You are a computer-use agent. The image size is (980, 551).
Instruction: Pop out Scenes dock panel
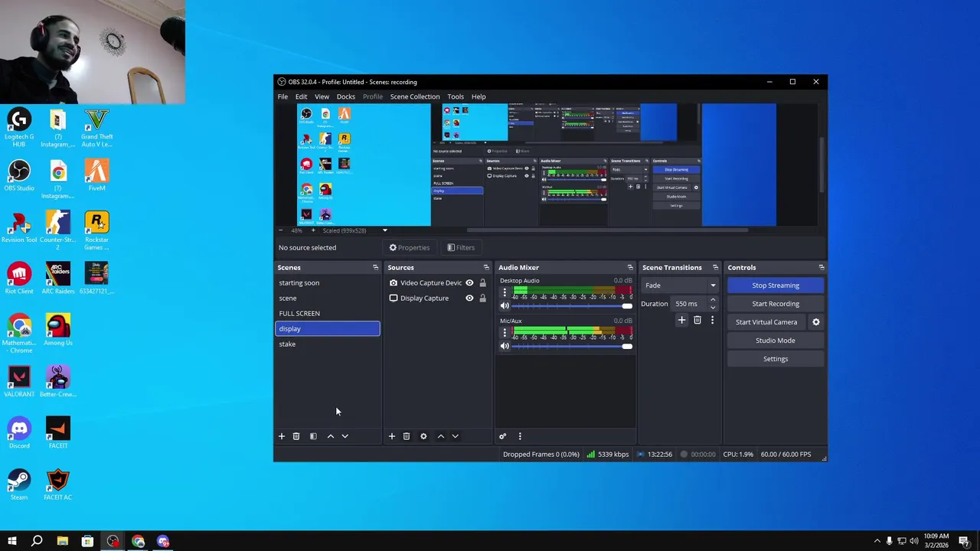pyautogui.click(x=375, y=268)
